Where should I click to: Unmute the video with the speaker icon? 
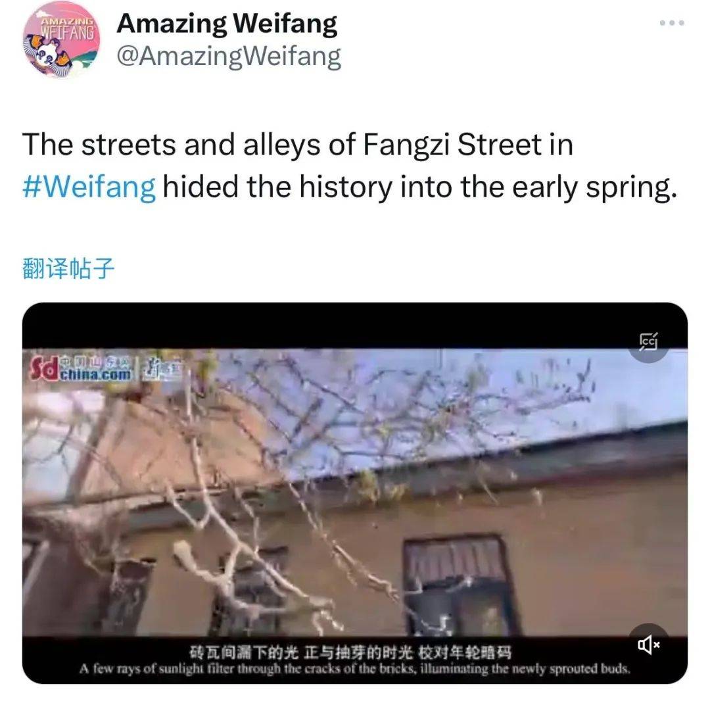click(648, 644)
